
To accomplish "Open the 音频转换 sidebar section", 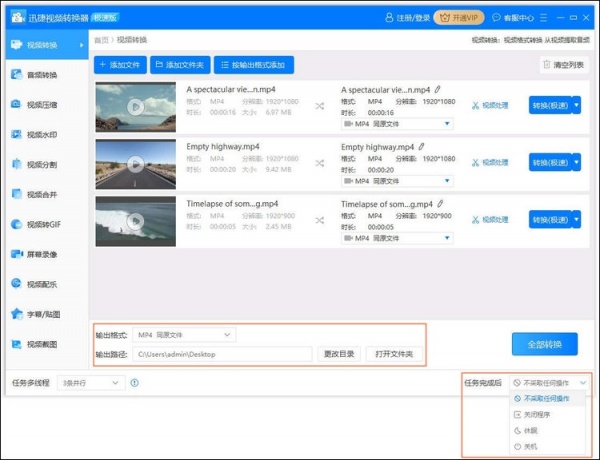I will click(x=47, y=75).
